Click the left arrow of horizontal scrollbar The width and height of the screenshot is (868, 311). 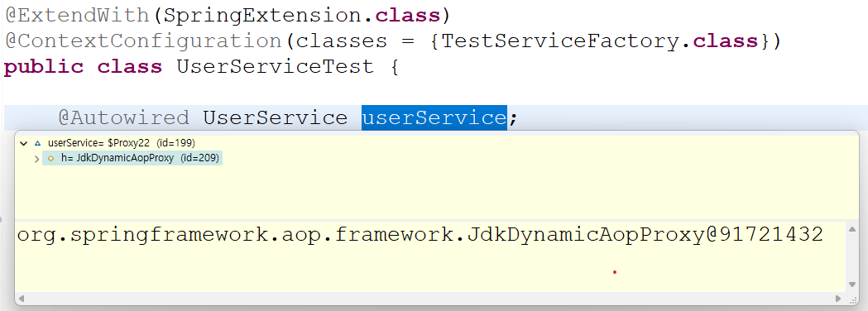22,299
